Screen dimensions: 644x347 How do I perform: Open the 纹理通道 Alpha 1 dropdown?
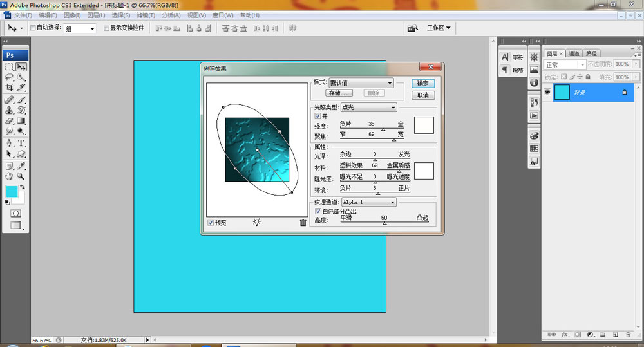click(369, 202)
